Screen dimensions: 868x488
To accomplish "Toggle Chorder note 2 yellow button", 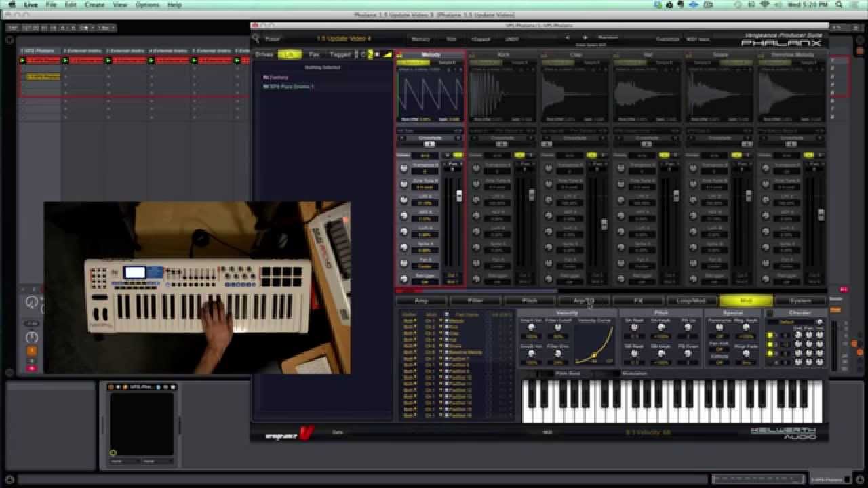I will pos(770,344).
